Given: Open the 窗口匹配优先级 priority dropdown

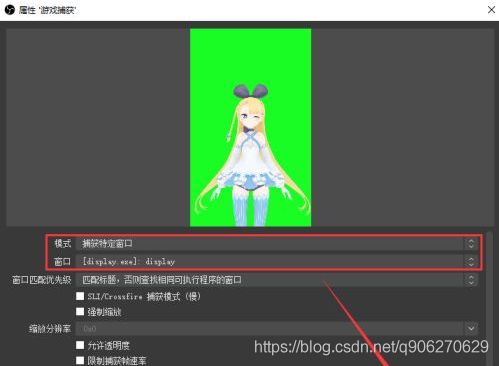Looking at the screenshot, I should [x=277, y=280].
